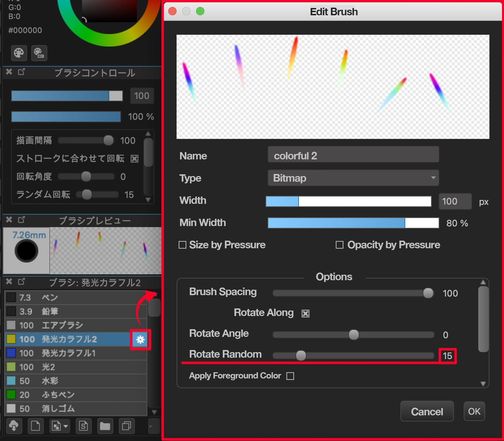Enable Opacity by Pressure
This screenshot has height=441, width=504.
coord(339,245)
